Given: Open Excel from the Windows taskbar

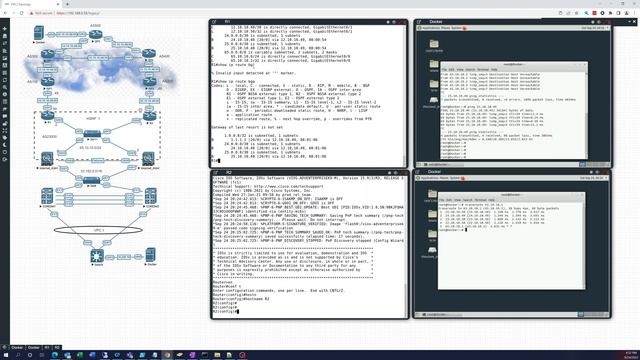Looking at the screenshot, I should (x=80, y=355).
